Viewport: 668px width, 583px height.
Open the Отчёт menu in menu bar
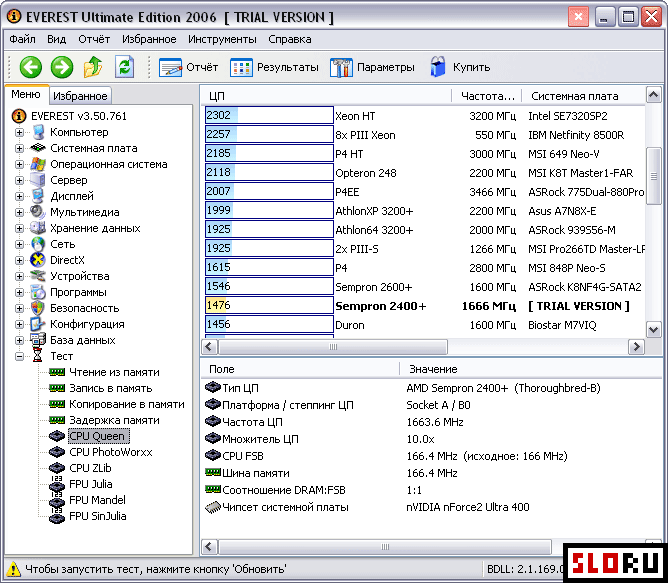[94, 39]
